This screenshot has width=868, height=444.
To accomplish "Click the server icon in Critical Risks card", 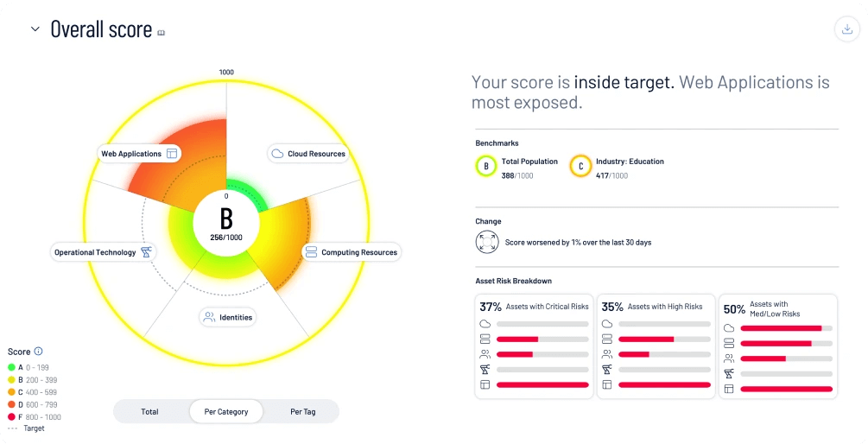I will point(485,339).
